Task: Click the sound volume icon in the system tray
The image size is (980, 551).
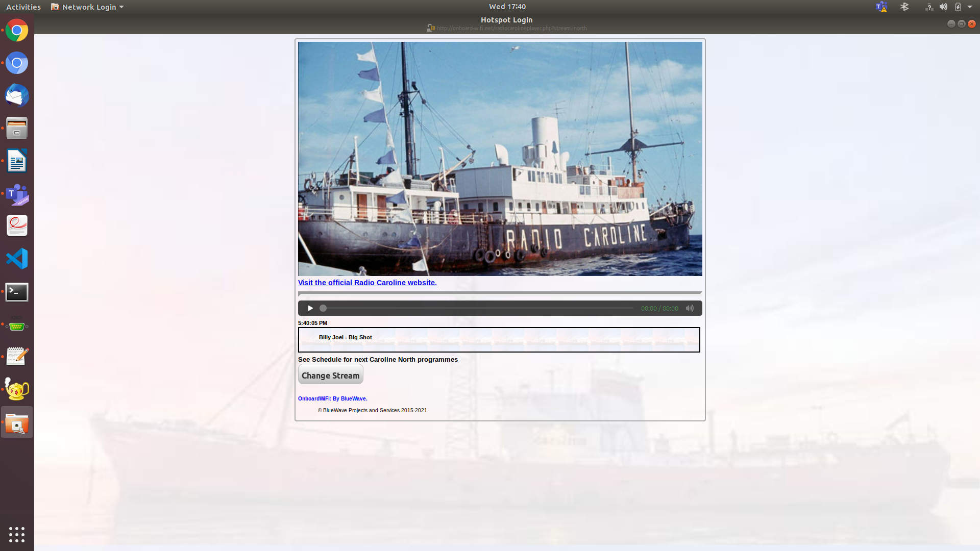Action: [943, 7]
